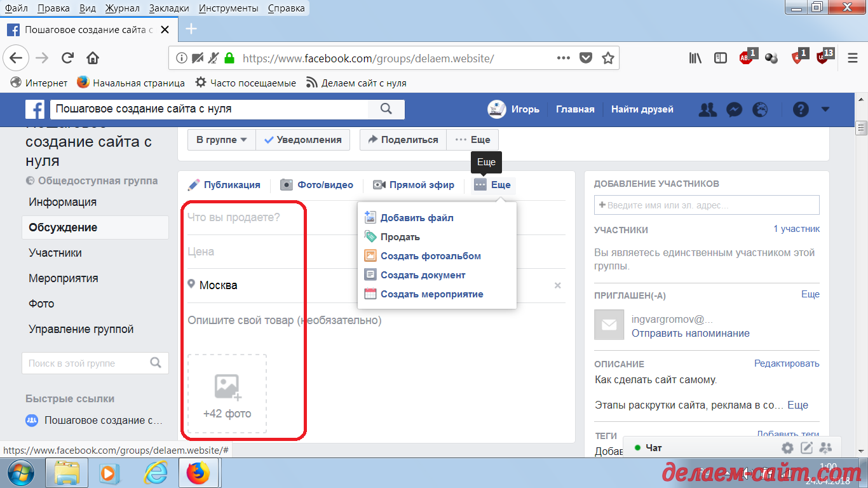Open notifications globe icon
This screenshot has width=868, height=488.
[760, 109]
